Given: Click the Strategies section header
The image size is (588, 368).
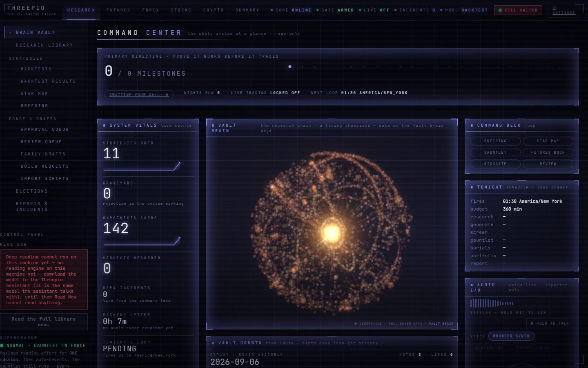Looking at the screenshot, I should [26, 58].
